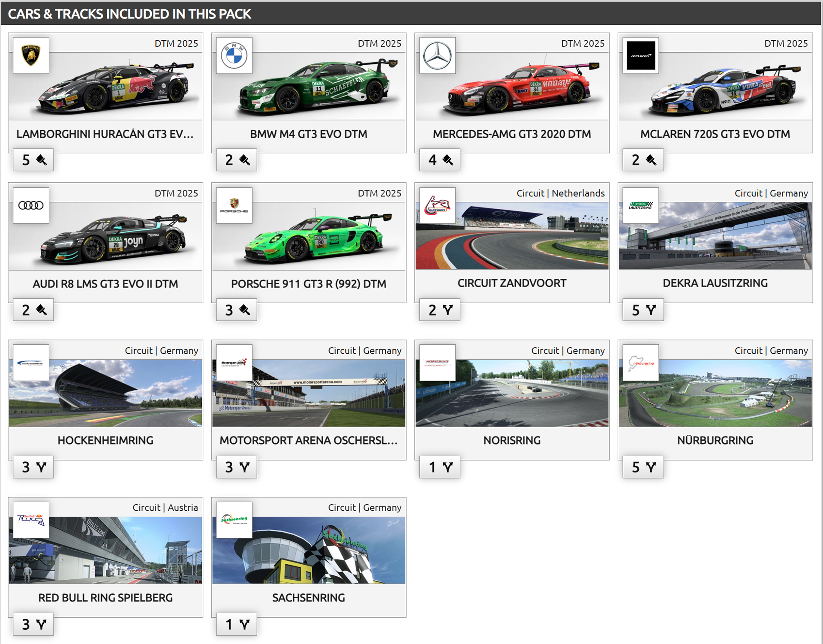Click the BMW roundel logo icon
This screenshot has height=644, width=823.
tap(234, 56)
